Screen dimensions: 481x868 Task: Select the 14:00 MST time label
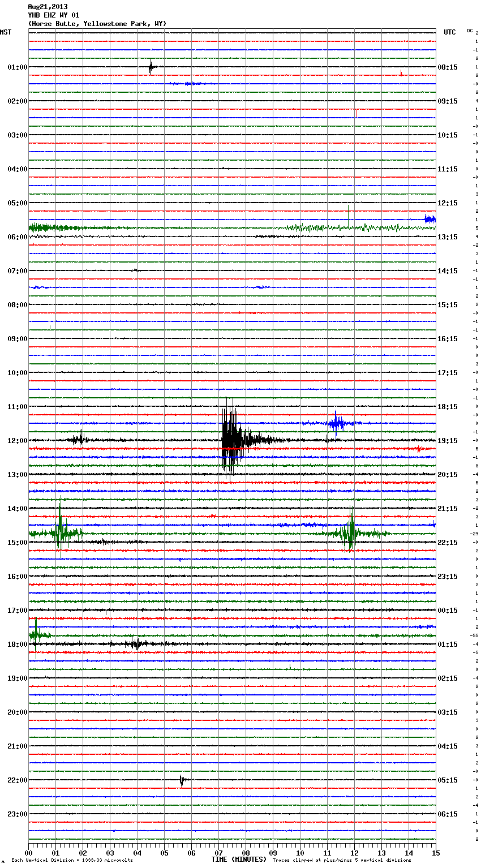(x=18, y=509)
